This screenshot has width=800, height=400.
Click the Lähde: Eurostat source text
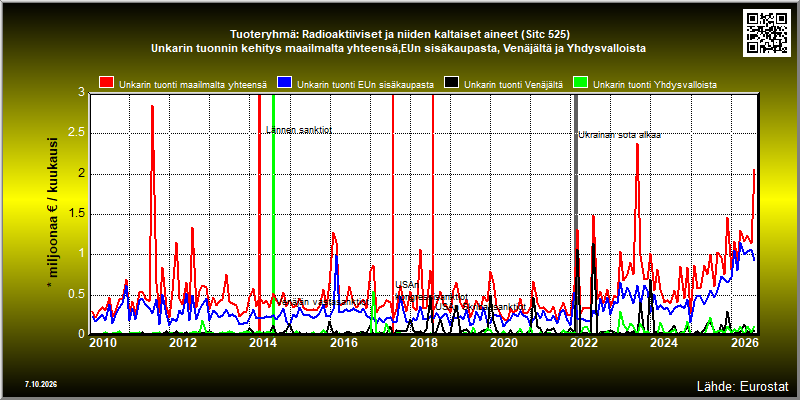[x=743, y=386]
